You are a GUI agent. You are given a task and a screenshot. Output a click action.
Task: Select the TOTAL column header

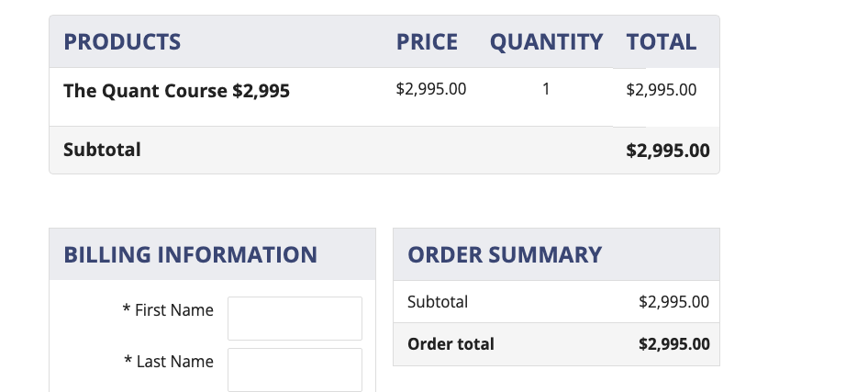point(661,41)
